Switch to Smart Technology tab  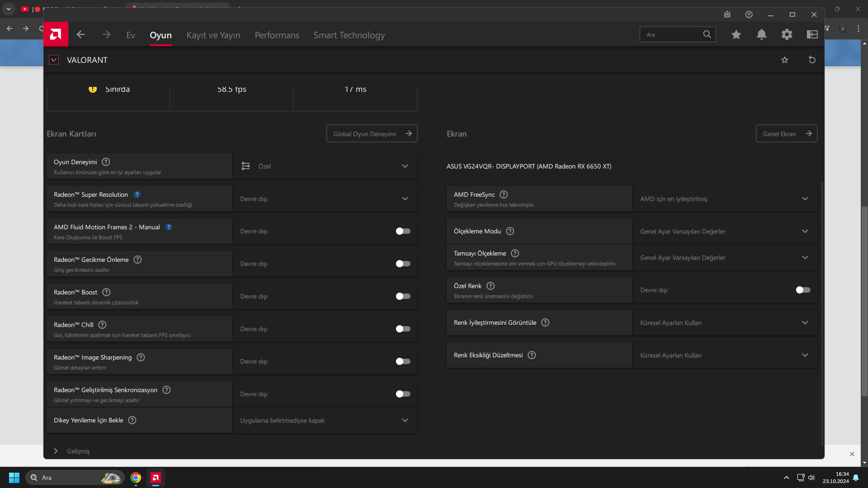click(349, 35)
